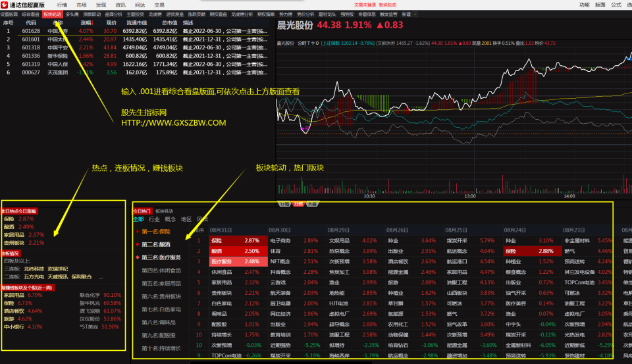
Task: Switch to the 强势股 tab
Action: pos(347,14)
